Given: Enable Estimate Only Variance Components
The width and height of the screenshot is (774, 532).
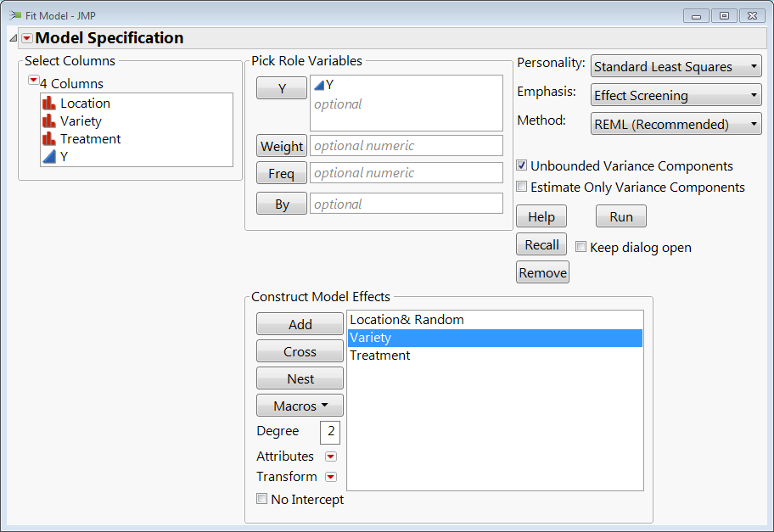Looking at the screenshot, I should 523,187.
